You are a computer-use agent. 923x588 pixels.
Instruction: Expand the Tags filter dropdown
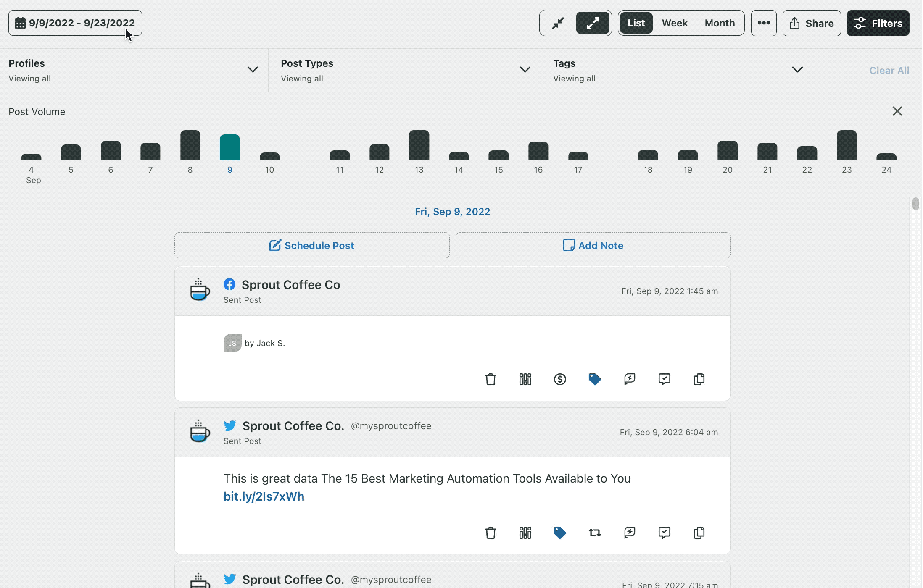(677, 70)
